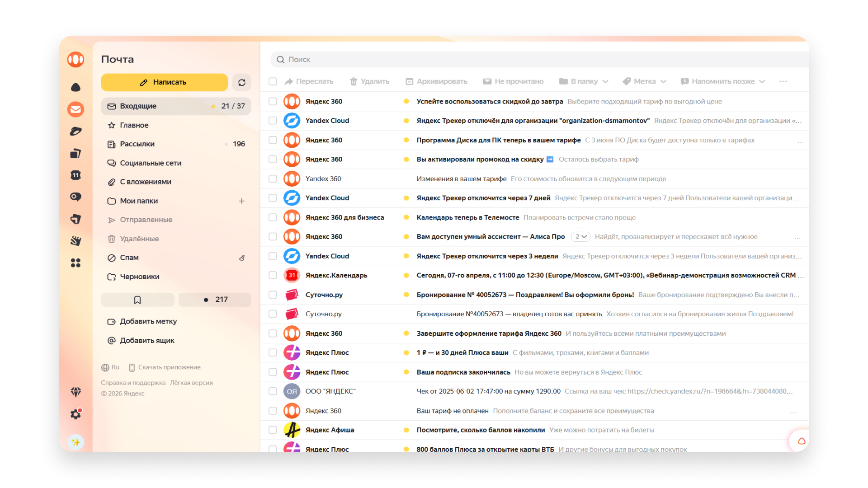Open the Черновики folder
The image size is (868, 488).
(x=176, y=277)
